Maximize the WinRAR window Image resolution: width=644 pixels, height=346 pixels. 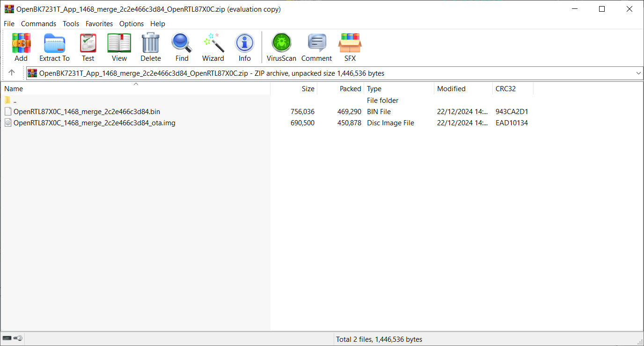pyautogui.click(x=602, y=9)
